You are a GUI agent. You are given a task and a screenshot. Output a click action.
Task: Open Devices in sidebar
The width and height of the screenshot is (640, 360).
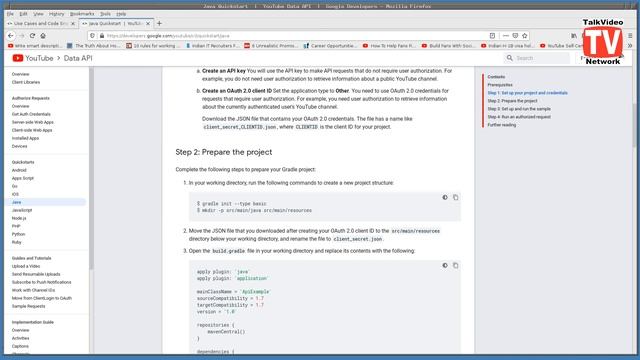click(20, 146)
